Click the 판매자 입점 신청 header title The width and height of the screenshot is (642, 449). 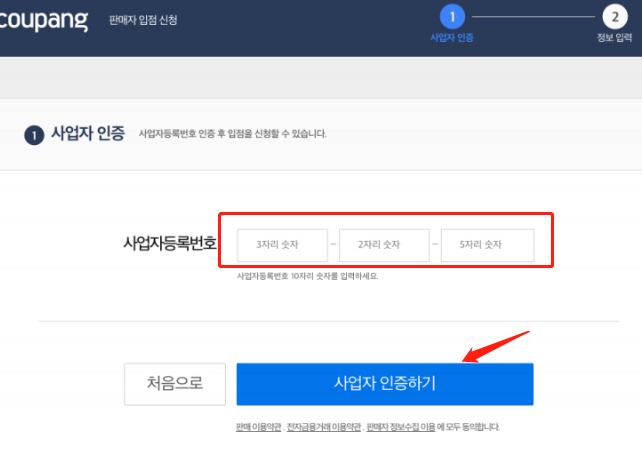coord(143,20)
